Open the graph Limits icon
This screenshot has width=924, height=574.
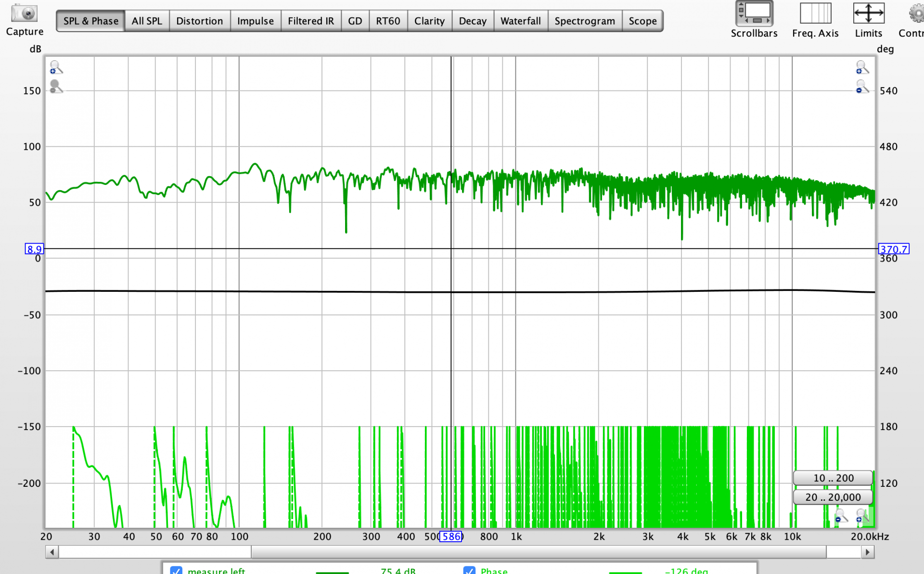pyautogui.click(x=868, y=14)
